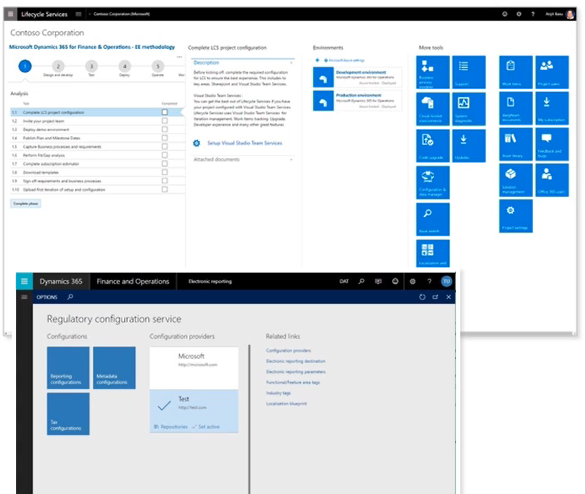Open the Tax configurations tile
585x494 pixels.
(68, 414)
